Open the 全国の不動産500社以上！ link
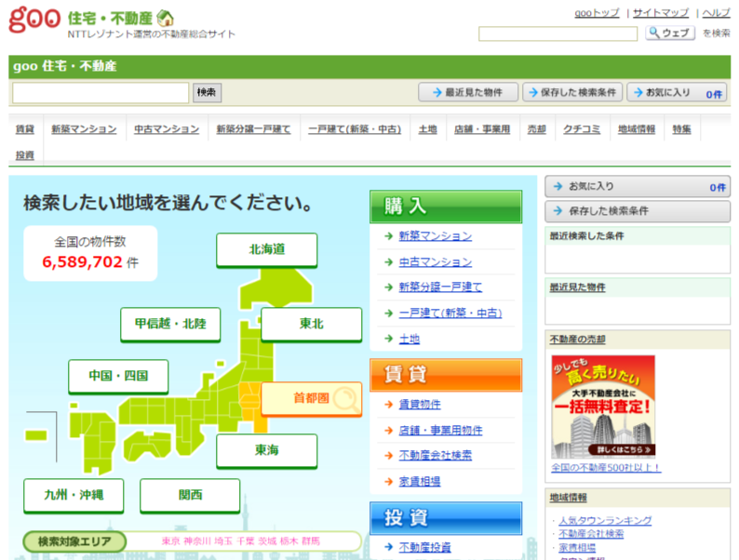 pos(606,468)
